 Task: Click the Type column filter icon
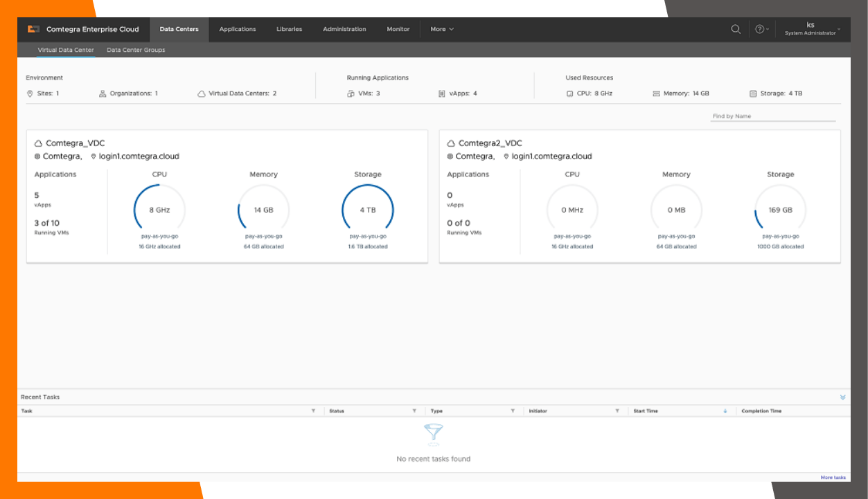pyautogui.click(x=513, y=411)
